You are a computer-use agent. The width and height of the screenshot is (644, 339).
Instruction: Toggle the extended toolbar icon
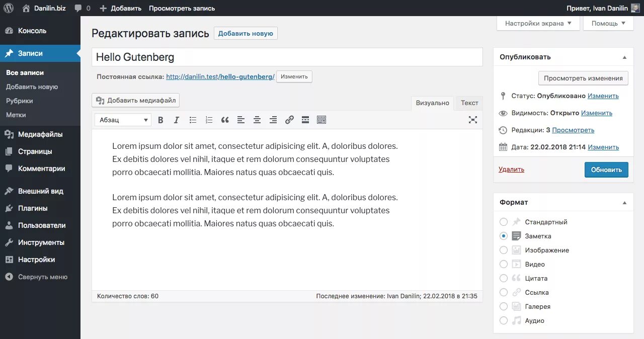[321, 120]
